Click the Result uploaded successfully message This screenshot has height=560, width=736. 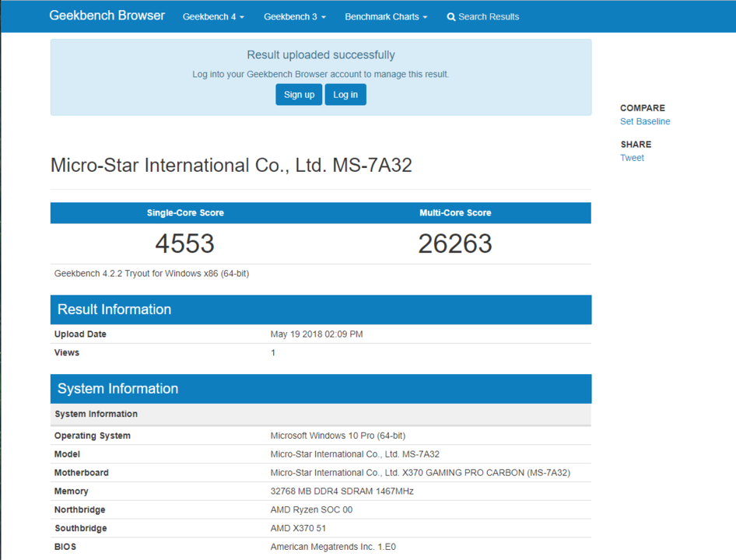[x=321, y=55]
